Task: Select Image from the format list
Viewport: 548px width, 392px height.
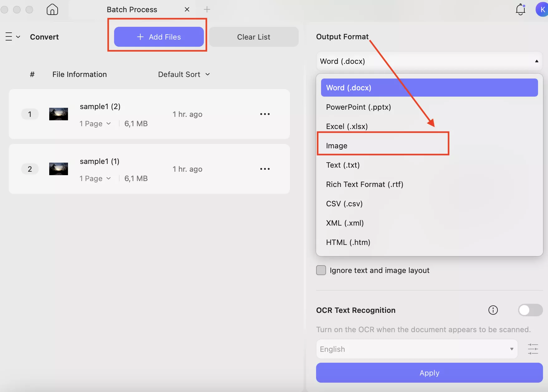Action: coord(337,146)
